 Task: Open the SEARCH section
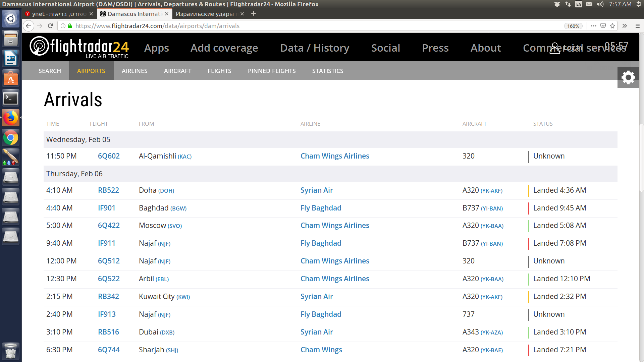tap(50, 71)
